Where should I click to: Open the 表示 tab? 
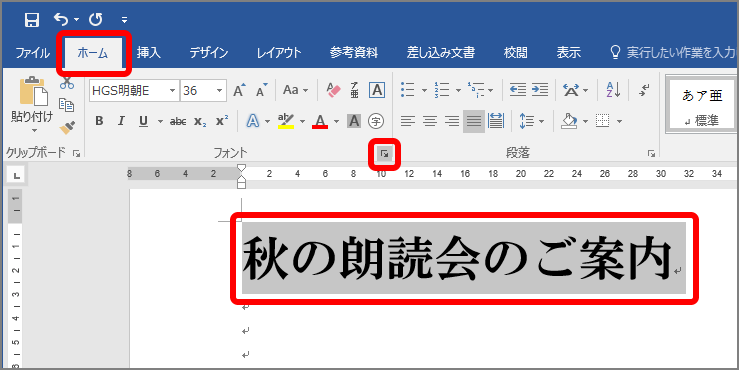(x=568, y=52)
